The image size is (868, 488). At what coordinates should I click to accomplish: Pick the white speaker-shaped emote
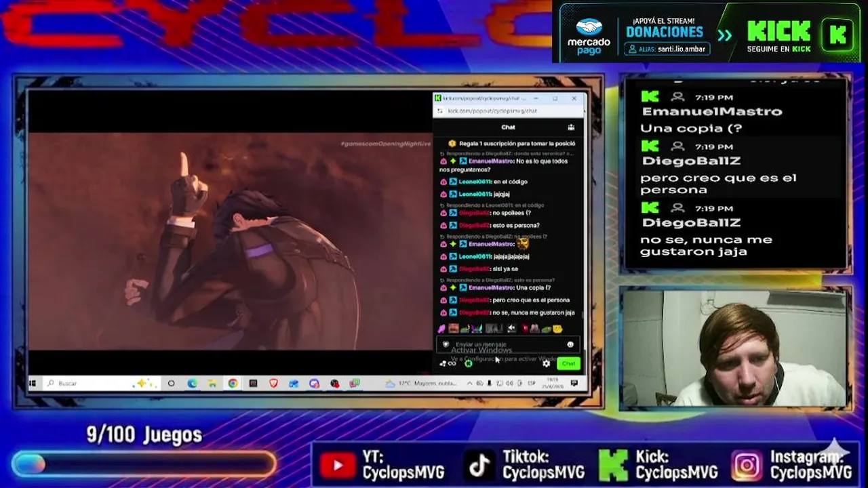pos(512,329)
